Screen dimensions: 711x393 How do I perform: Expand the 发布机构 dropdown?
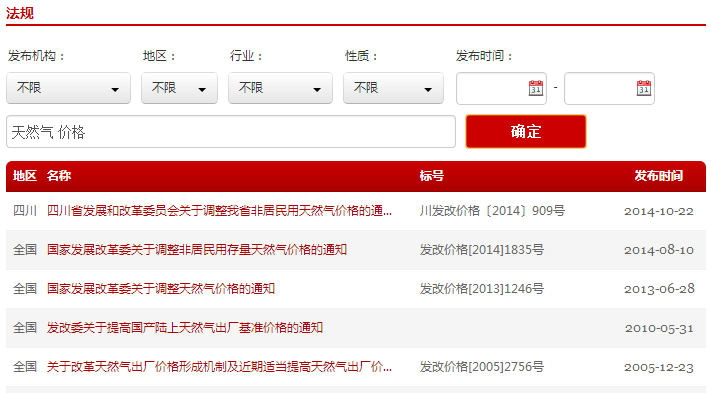pyautogui.click(x=68, y=88)
